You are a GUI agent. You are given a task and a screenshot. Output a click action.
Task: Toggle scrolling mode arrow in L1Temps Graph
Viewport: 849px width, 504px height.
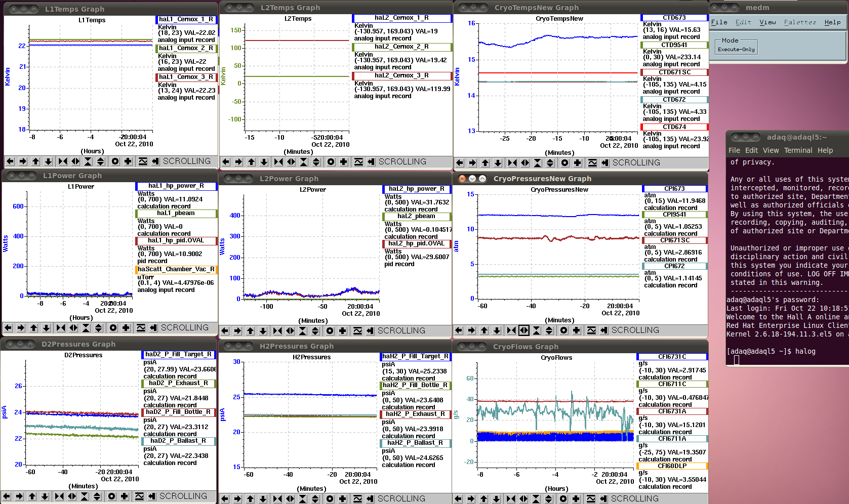point(155,161)
